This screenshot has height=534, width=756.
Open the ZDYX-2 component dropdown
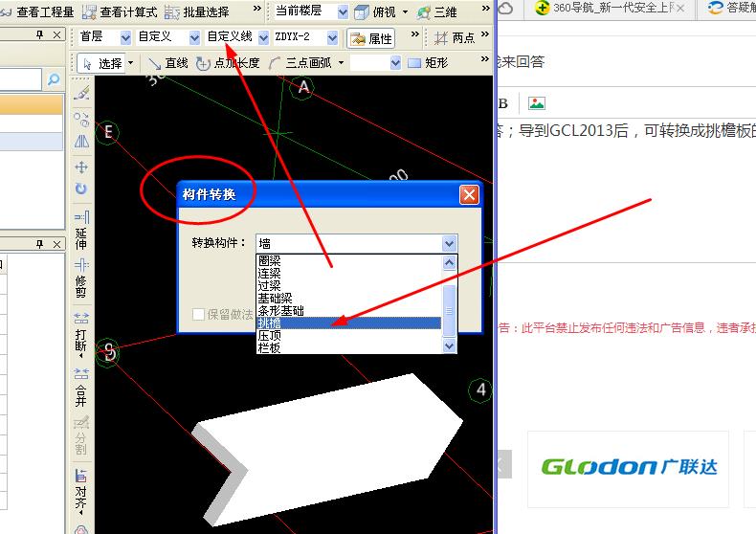pyautogui.click(x=332, y=37)
